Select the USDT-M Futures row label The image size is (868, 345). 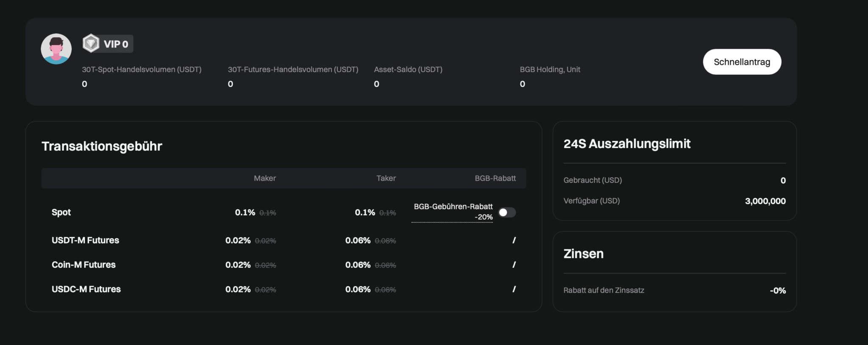(x=85, y=240)
